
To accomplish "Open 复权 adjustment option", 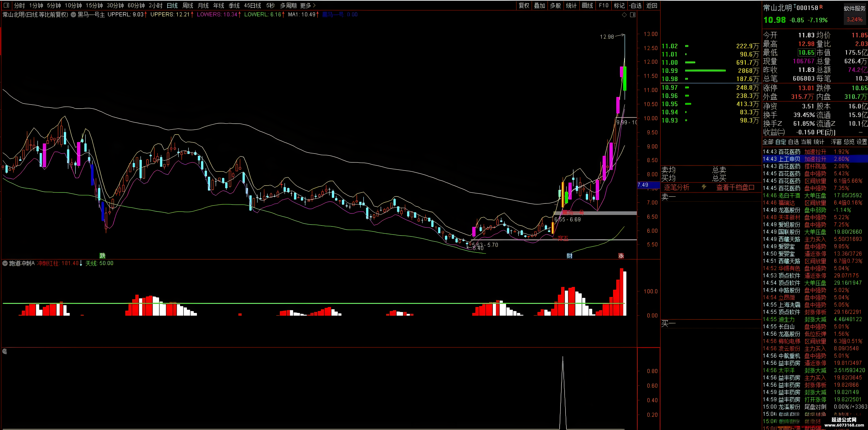I will coord(524,5).
